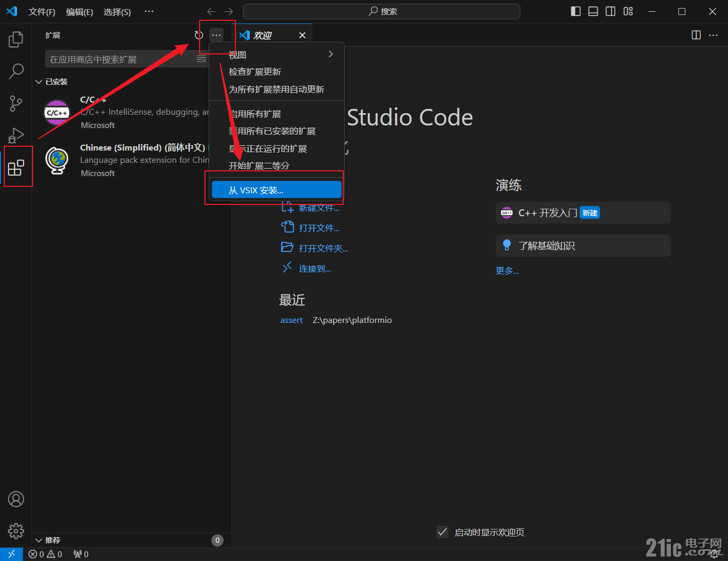Viewport: 728px width, 561px height.
Task: Open the notifications bell in status bar
Action: (714, 554)
